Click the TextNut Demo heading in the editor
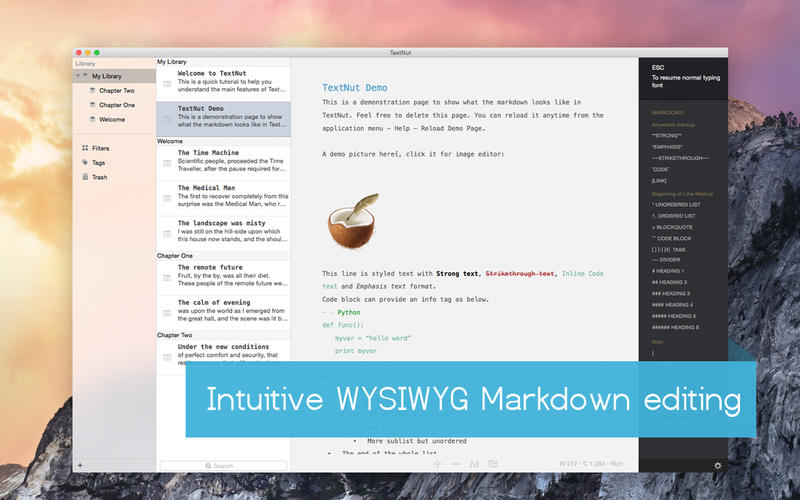The width and height of the screenshot is (800, 500). tap(355, 88)
